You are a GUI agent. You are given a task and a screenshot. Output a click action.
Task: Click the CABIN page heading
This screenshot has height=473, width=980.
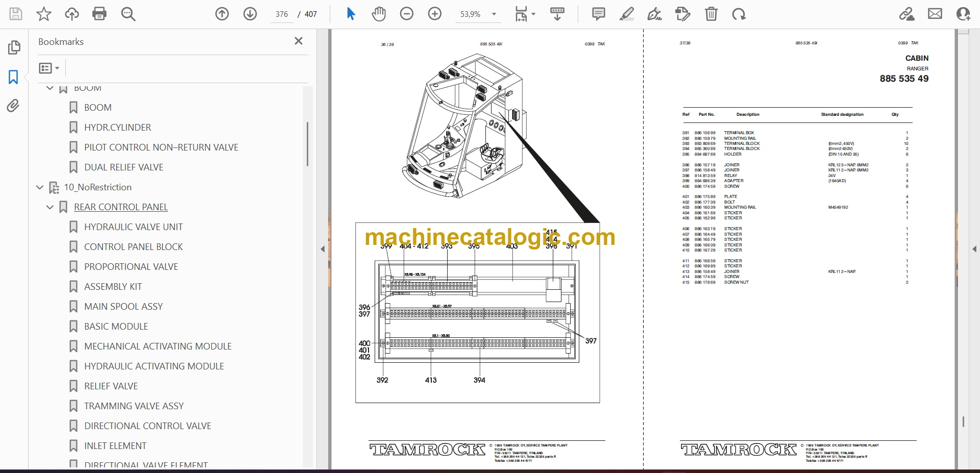click(x=917, y=58)
